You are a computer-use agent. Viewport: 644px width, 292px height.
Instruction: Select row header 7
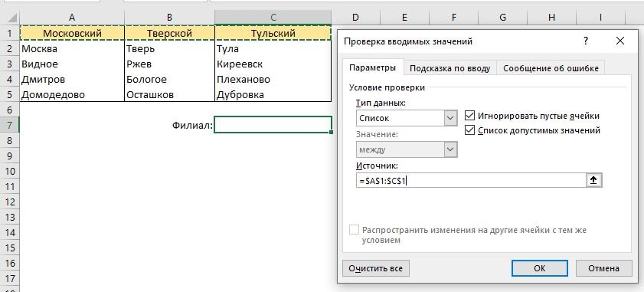[x=10, y=125]
